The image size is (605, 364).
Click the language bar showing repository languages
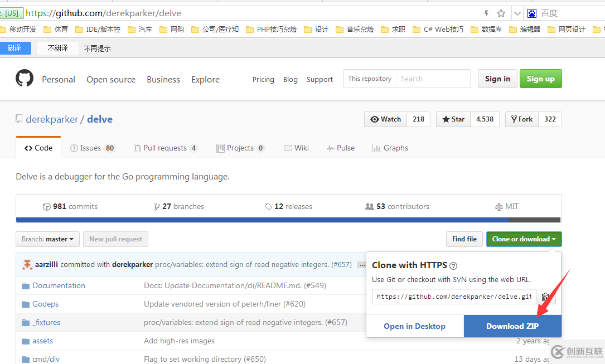(288, 220)
